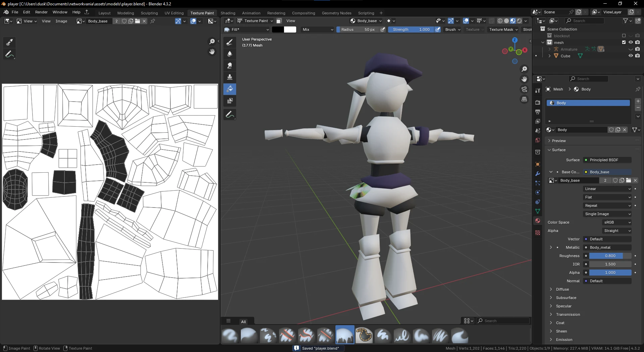Select the Clone tool in viewport toolbar

click(230, 77)
